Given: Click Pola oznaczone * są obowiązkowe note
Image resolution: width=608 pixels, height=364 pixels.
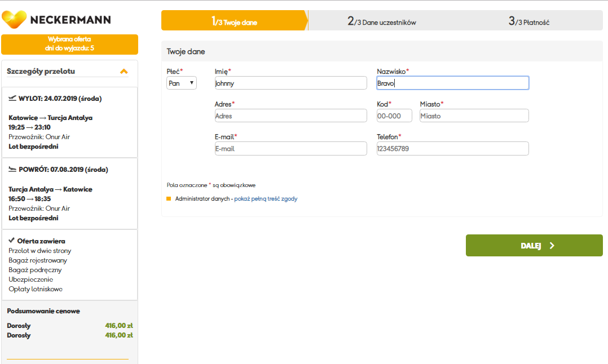Looking at the screenshot, I should pyautogui.click(x=211, y=185).
